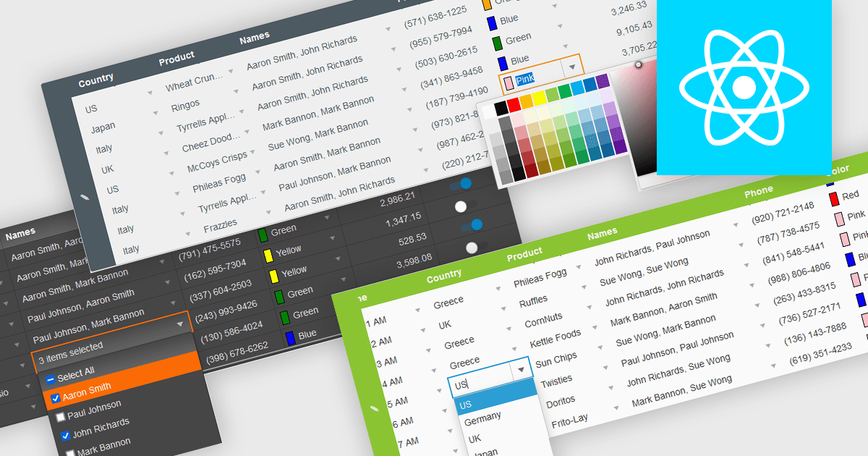Click the yellow color box next to (162) 595-7304
868x456 pixels.
click(x=268, y=255)
